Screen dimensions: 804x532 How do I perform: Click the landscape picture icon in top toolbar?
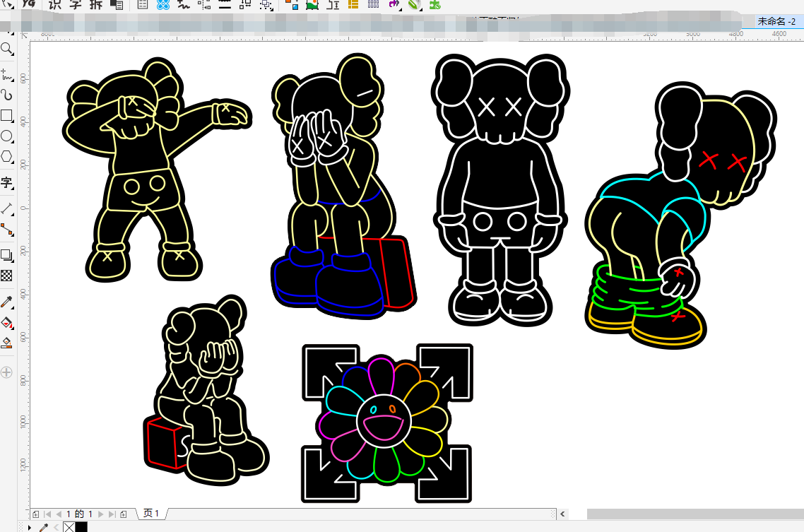coord(312,5)
